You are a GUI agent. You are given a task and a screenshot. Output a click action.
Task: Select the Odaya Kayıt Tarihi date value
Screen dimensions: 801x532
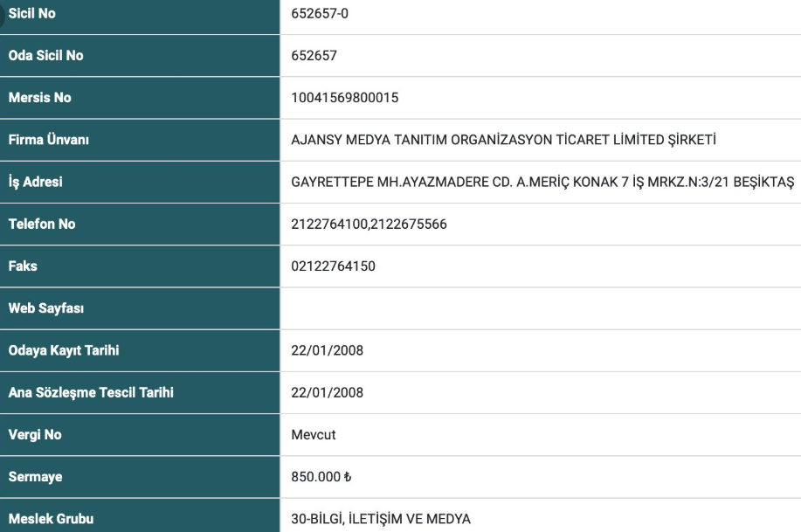click(327, 350)
